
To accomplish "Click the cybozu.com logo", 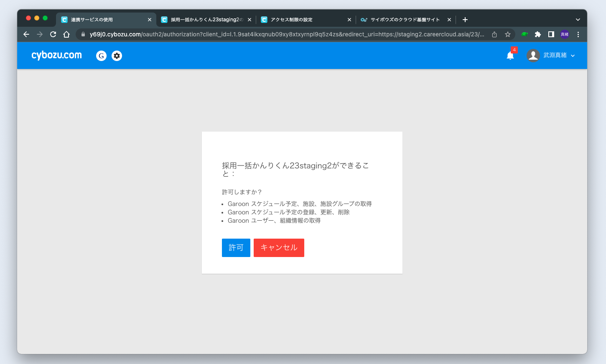I will pos(56,55).
